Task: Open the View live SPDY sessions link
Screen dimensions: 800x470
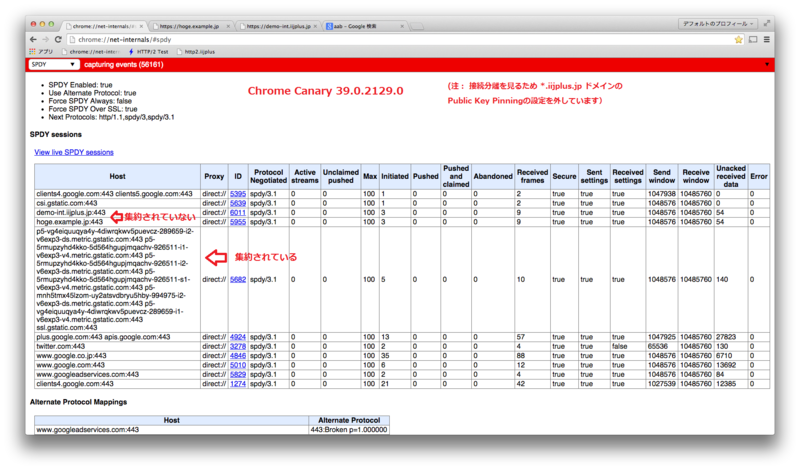Action: 74,152
